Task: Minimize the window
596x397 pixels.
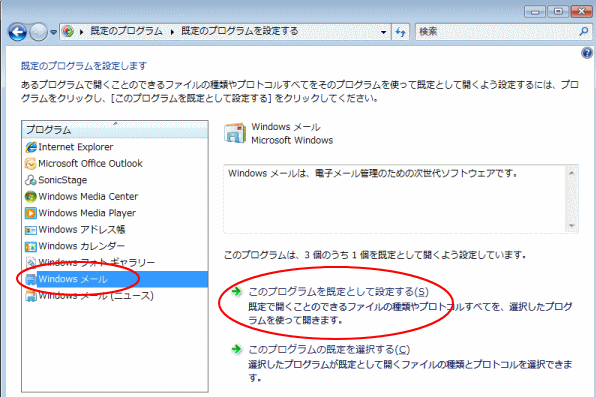Action: coord(535,12)
